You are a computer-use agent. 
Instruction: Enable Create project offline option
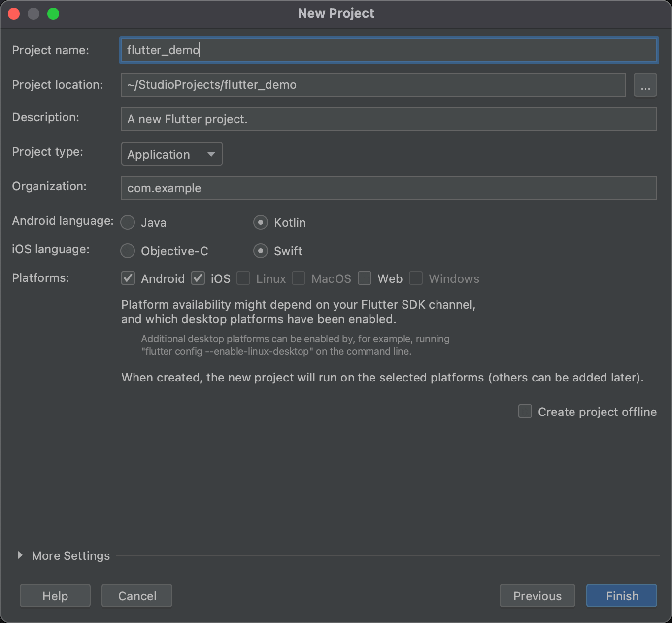click(x=525, y=412)
